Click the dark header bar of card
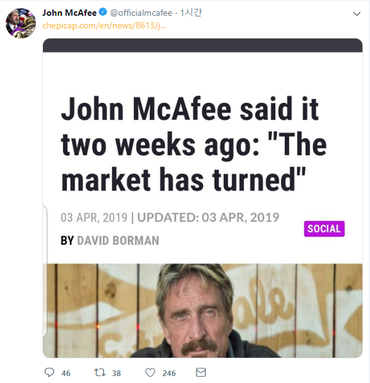The image size is (370, 383). pyautogui.click(x=202, y=45)
